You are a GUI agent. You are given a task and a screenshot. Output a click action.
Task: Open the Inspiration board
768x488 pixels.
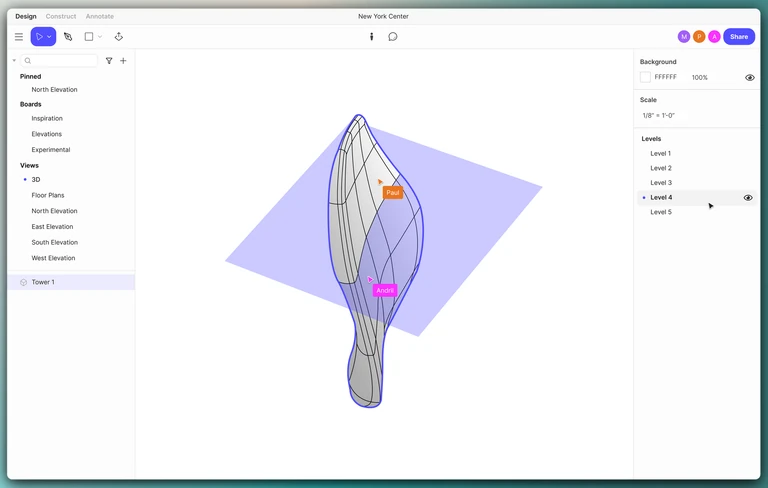(47, 119)
